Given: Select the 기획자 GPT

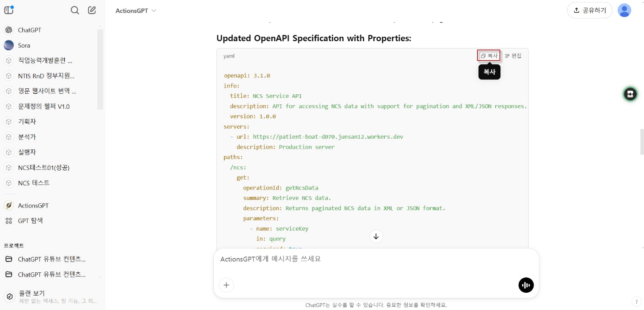Looking at the screenshot, I should click(27, 121).
